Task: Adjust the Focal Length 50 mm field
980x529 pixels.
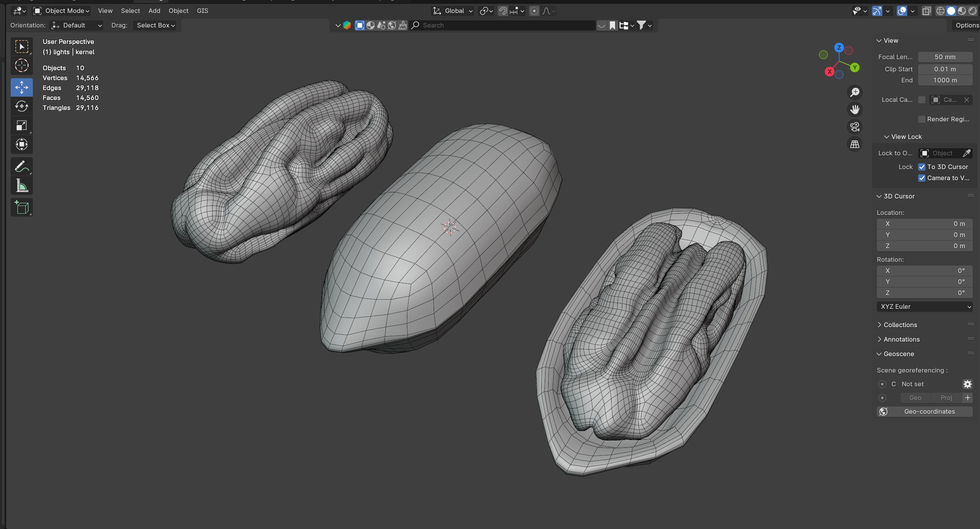Action: (x=944, y=57)
